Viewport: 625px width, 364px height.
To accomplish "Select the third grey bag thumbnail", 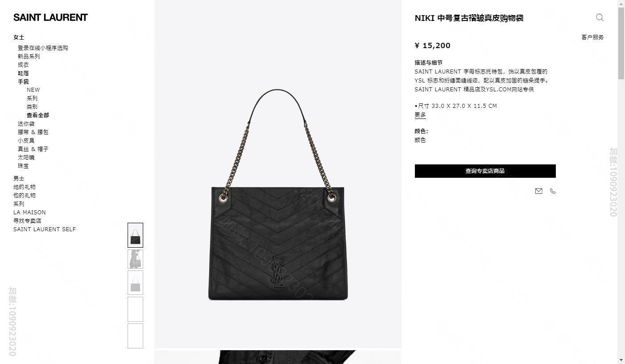I will click(x=135, y=282).
